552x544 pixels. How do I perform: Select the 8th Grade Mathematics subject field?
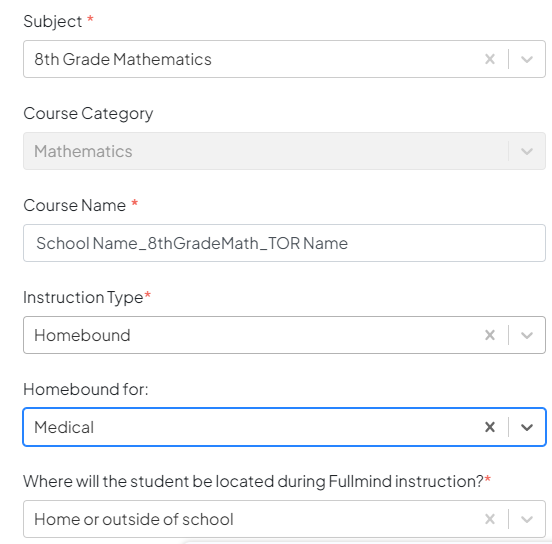(284, 59)
